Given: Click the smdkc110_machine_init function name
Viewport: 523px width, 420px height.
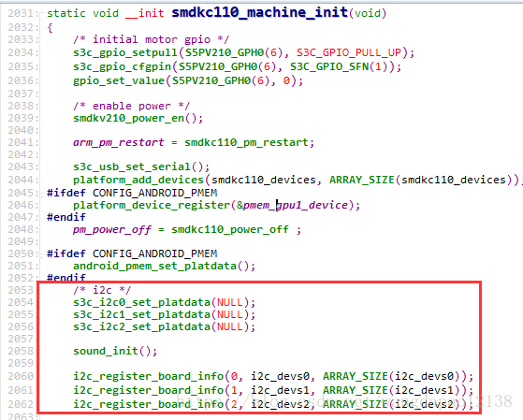Looking at the screenshot, I should [260, 13].
